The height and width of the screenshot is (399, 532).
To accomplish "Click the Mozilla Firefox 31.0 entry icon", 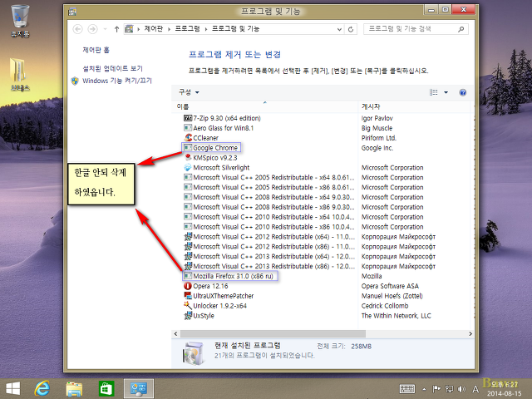I will [188, 276].
